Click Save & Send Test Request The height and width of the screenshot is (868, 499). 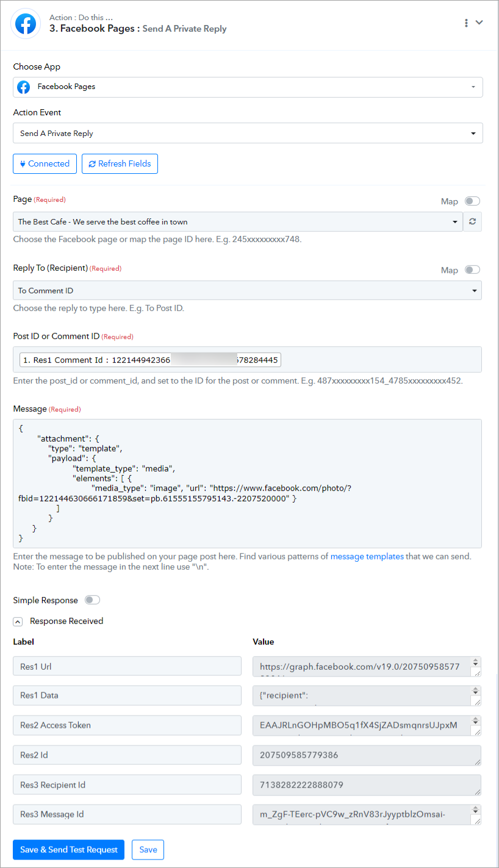point(69,850)
